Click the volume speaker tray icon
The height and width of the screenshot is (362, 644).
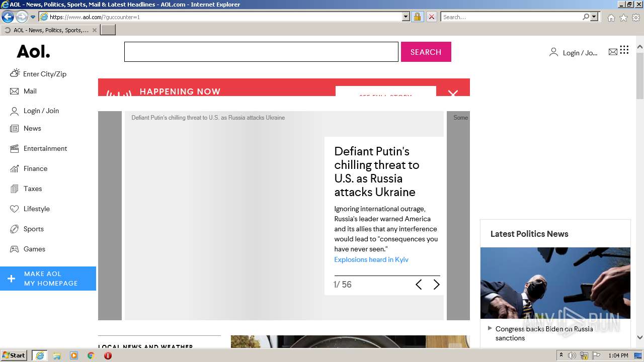(x=572, y=355)
